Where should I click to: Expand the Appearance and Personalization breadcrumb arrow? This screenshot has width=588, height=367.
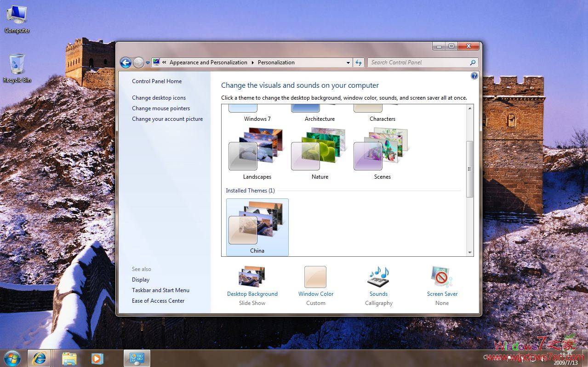[252, 62]
